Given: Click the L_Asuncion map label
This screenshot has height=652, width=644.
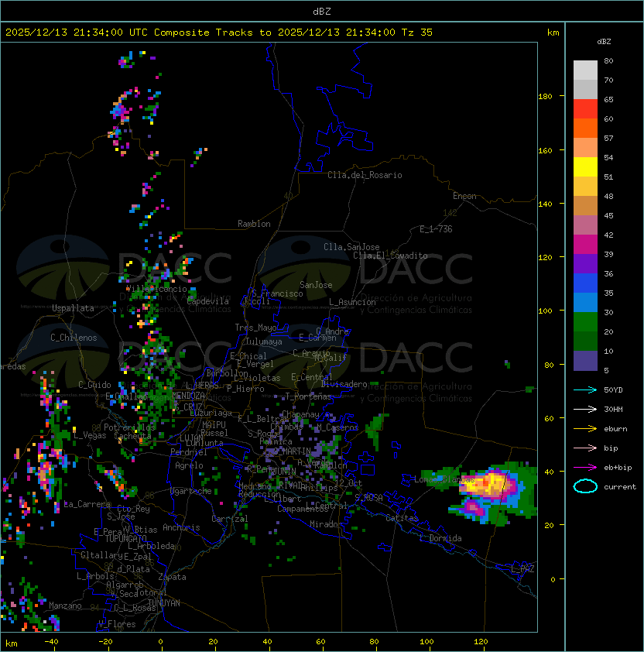Looking at the screenshot, I should 352,302.
